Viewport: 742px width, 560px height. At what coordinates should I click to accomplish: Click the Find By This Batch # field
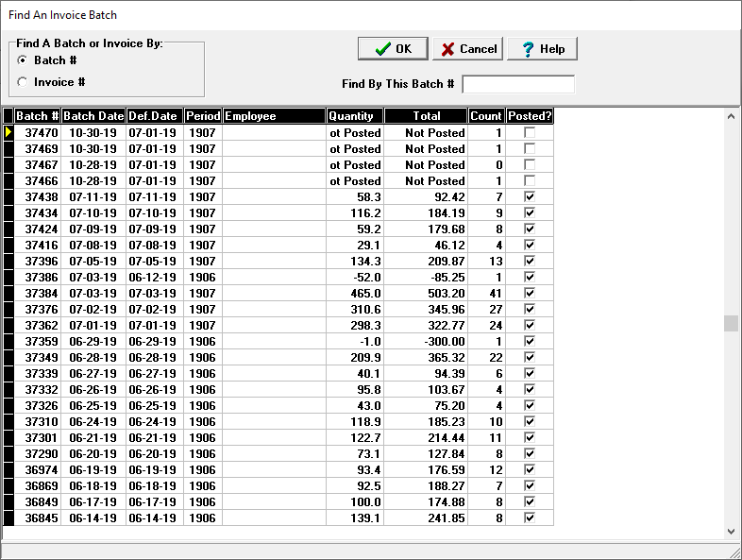pos(517,84)
